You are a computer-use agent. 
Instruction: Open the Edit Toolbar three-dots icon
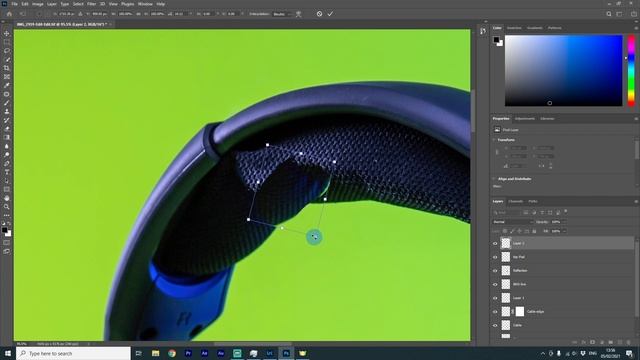(7, 216)
